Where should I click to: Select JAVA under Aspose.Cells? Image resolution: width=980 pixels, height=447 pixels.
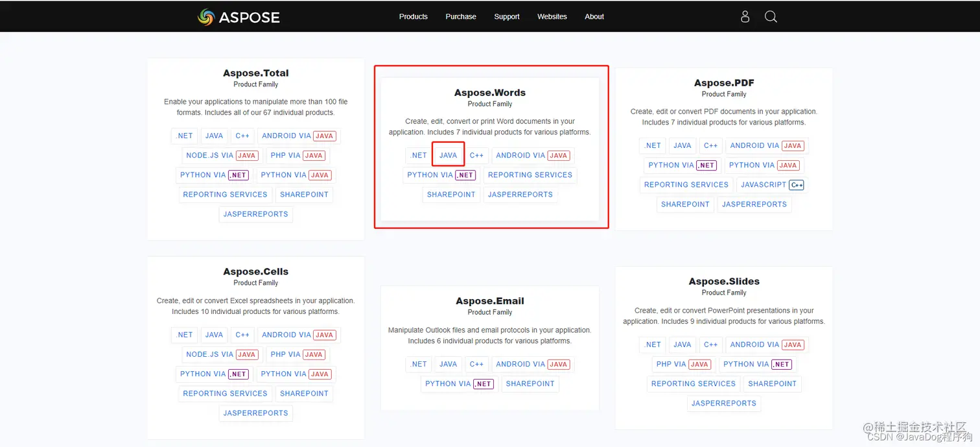215,335
